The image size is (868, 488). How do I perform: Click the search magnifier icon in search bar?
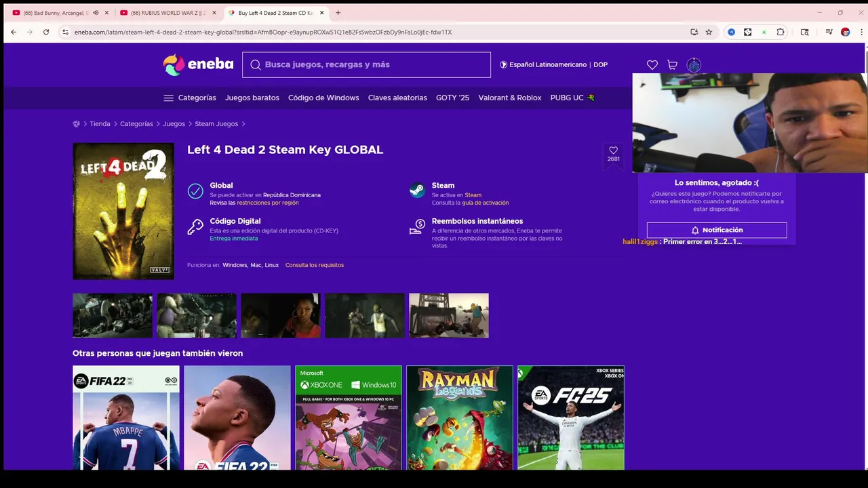pos(256,64)
